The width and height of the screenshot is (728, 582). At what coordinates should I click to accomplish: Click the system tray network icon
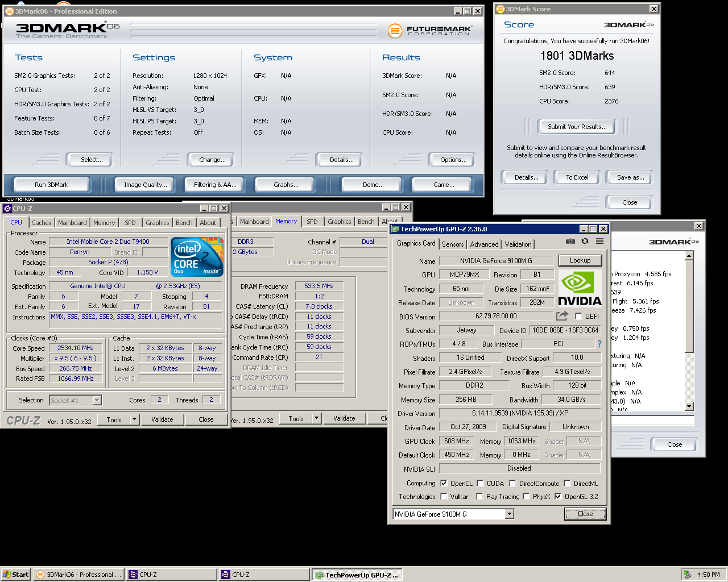point(688,575)
